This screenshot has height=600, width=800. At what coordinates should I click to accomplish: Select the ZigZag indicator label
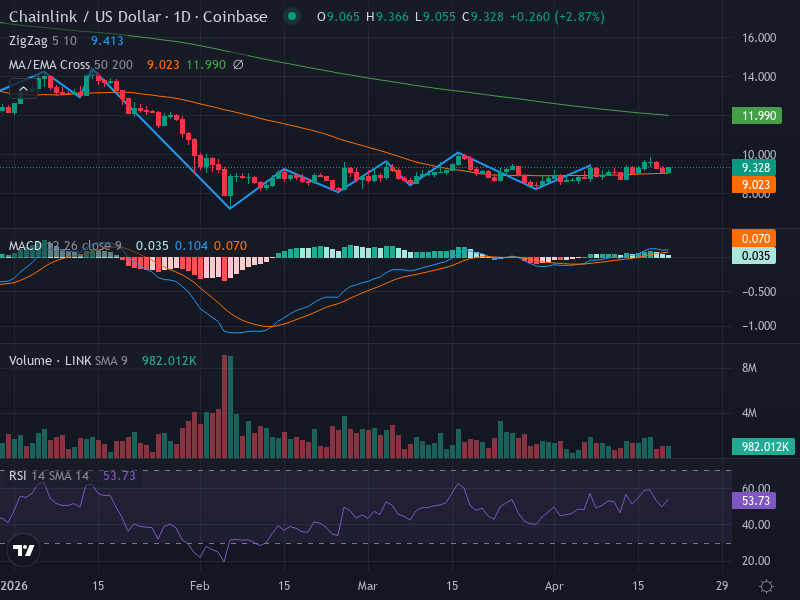click(28, 41)
